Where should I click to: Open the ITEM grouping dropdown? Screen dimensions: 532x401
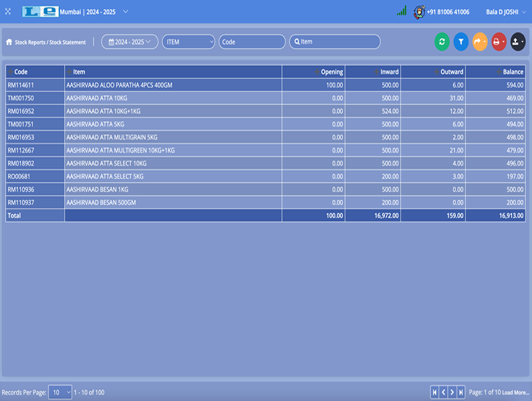tap(188, 41)
